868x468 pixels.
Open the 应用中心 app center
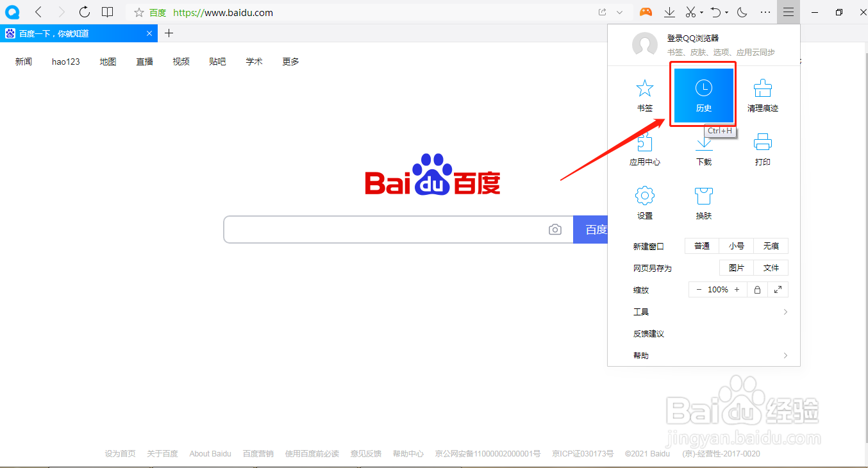coord(645,149)
